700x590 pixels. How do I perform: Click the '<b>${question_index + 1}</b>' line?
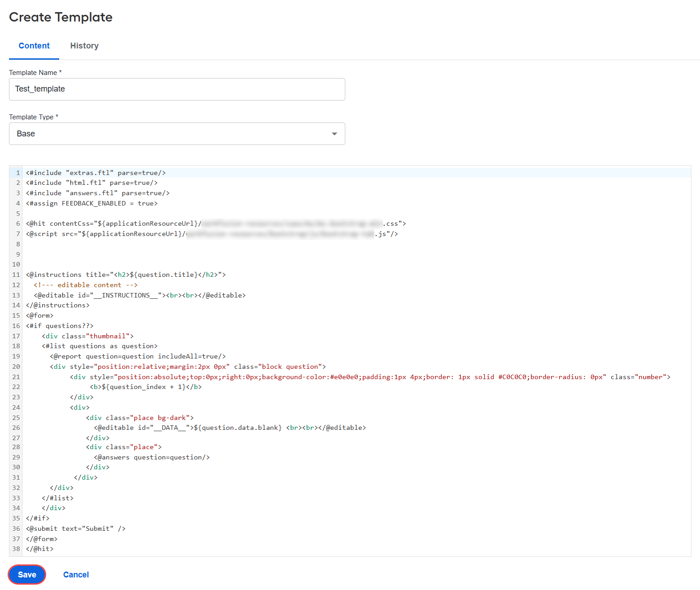click(x=146, y=387)
